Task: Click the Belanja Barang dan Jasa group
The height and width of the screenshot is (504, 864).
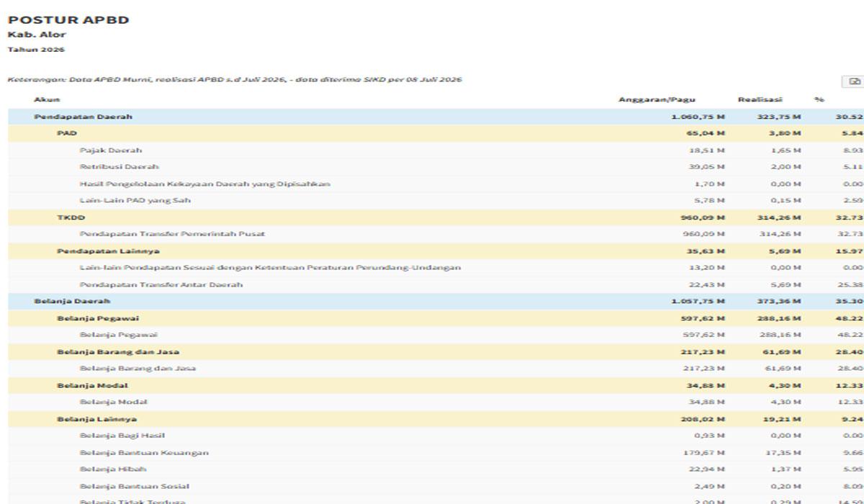Action: point(436,352)
